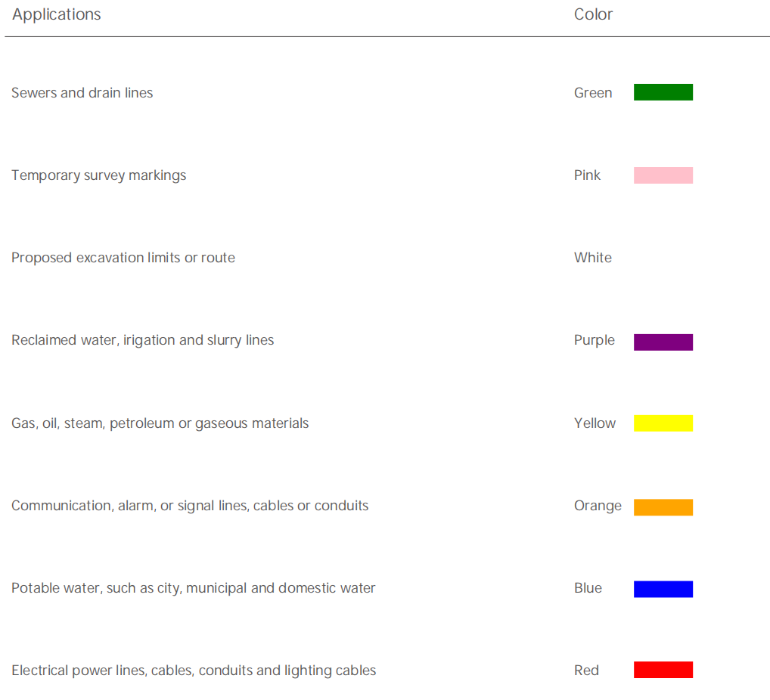This screenshot has height=700, width=770.
Task: Click the red color swatch
Action: (x=663, y=670)
